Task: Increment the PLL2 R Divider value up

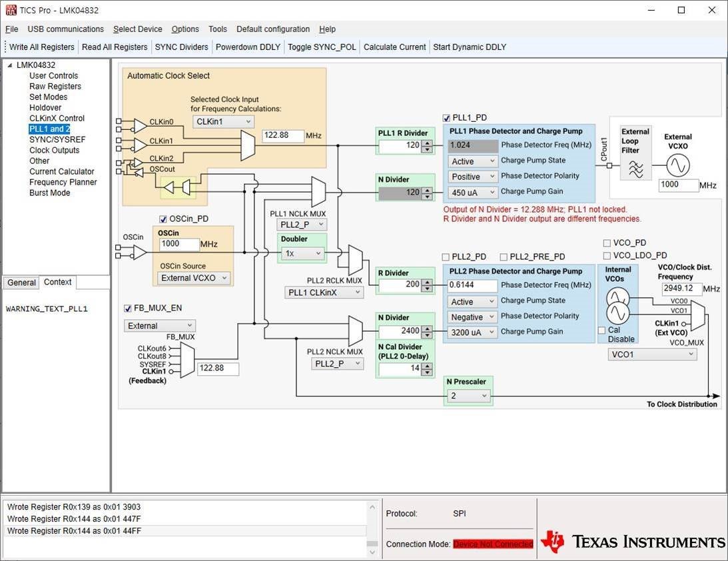Action: point(427,282)
